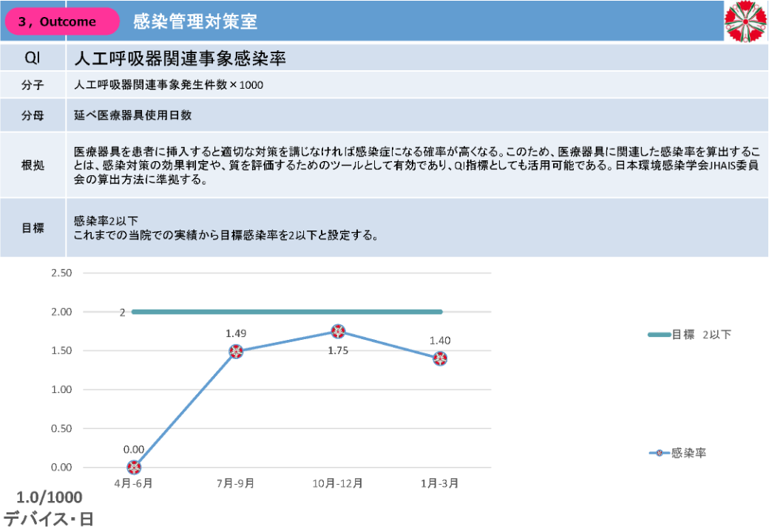Click the 根拠 row label
Viewport: 769px width, 532px height.
(33, 166)
